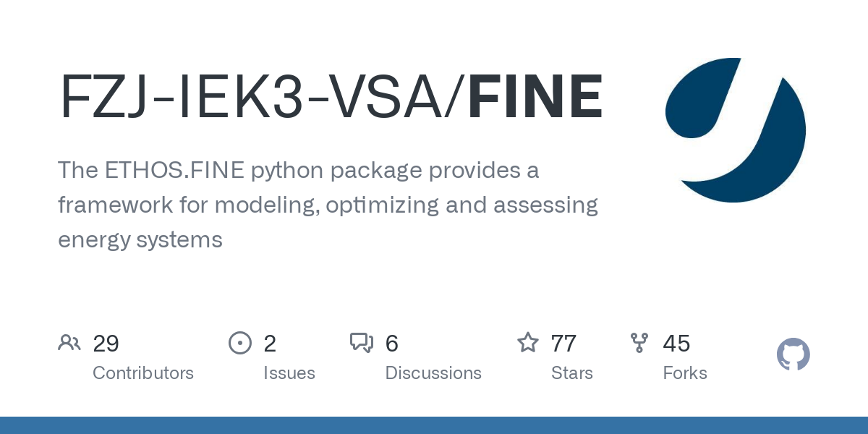
Task: Click the fork count 45
Action: 676,344
